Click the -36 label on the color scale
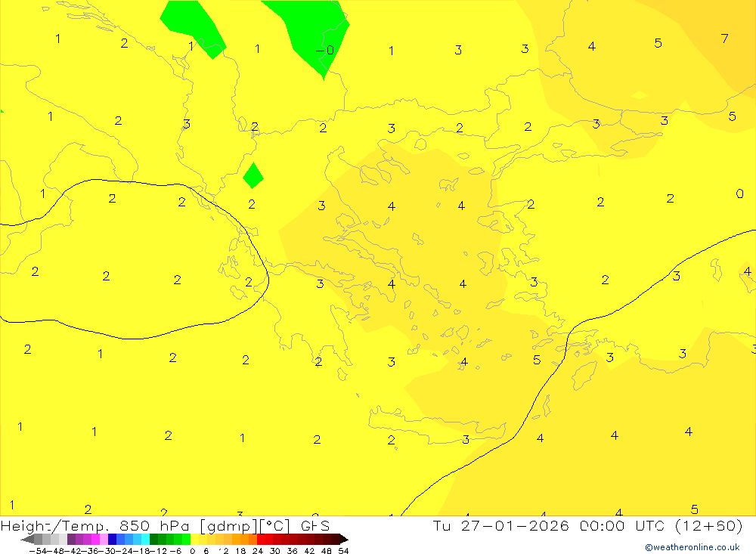This screenshot has height=554, width=756. [x=91, y=551]
